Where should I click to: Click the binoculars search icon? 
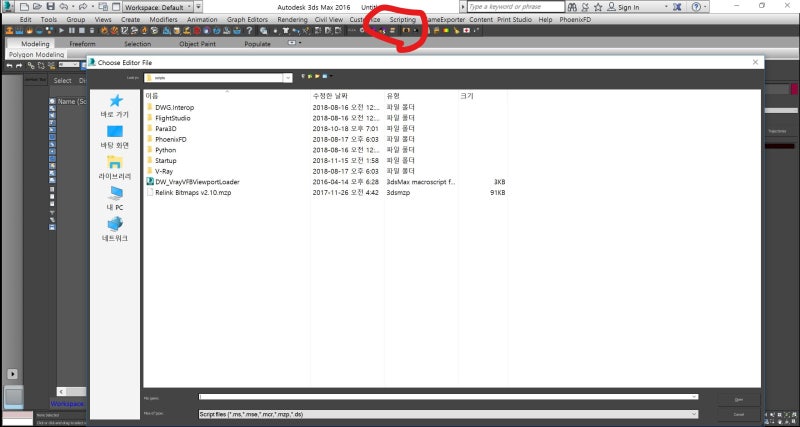point(572,7)
